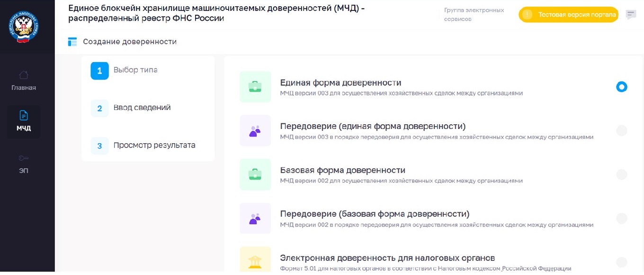Click the purple people icon for Передоверие
This screenshot has height=275, width=644.
pyautogui.click(x=255, y=130)
